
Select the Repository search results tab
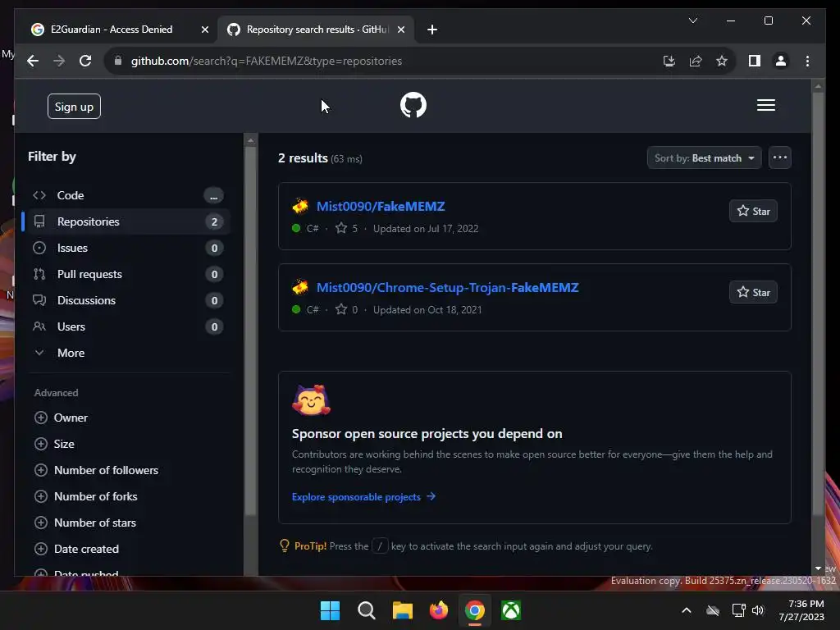point(317,30)
